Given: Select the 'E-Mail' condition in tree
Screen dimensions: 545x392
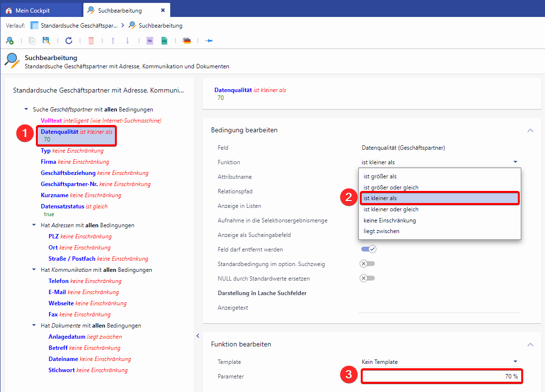Looking at the screenshot, I should [x=57, y=292].
